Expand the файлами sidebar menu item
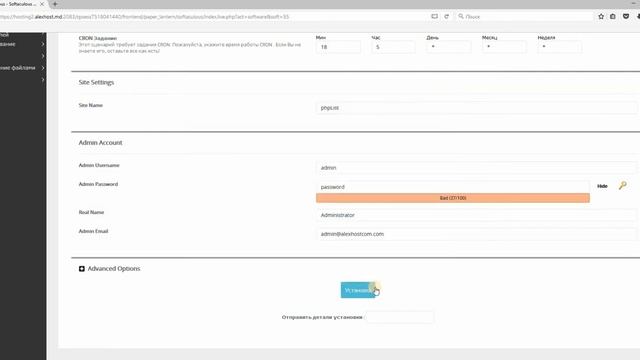The height and width of the screenshot is (360, 640). (x=22, y=68)
